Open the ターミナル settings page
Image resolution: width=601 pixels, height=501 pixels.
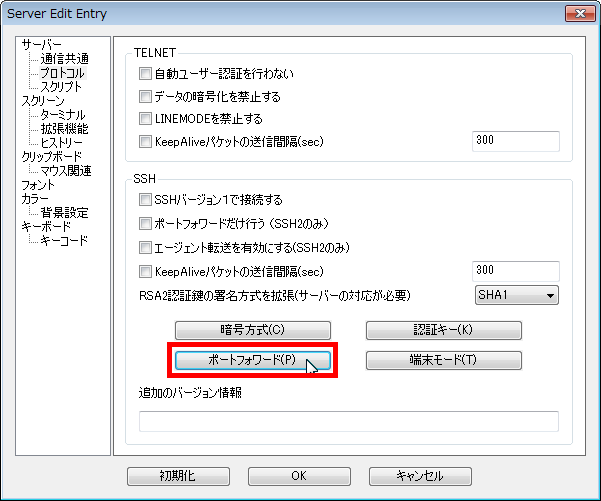[x=63, y=115]
